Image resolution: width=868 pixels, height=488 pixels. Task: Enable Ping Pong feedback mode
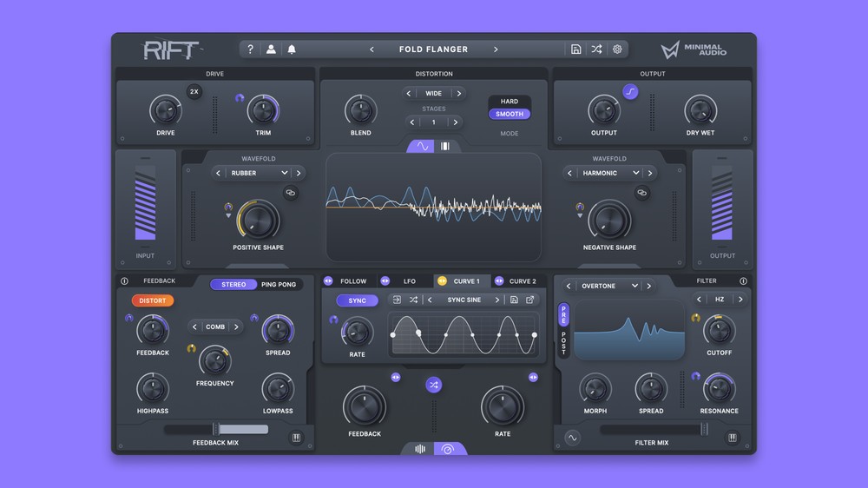[x=278, y=285]
